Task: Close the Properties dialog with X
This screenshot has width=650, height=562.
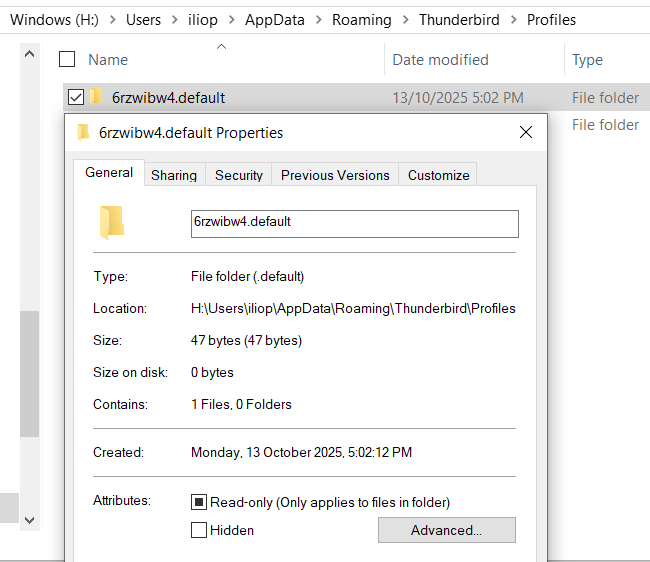Action: [x=526, y=132]
